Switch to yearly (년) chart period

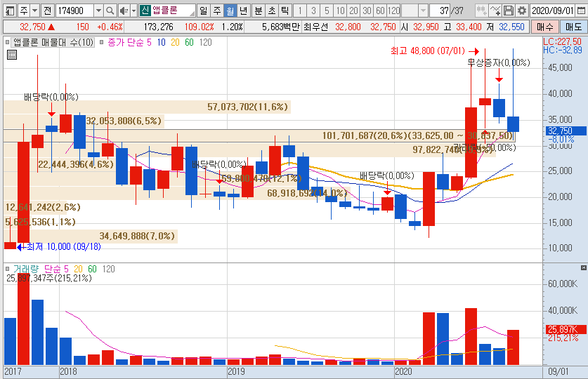243,11
